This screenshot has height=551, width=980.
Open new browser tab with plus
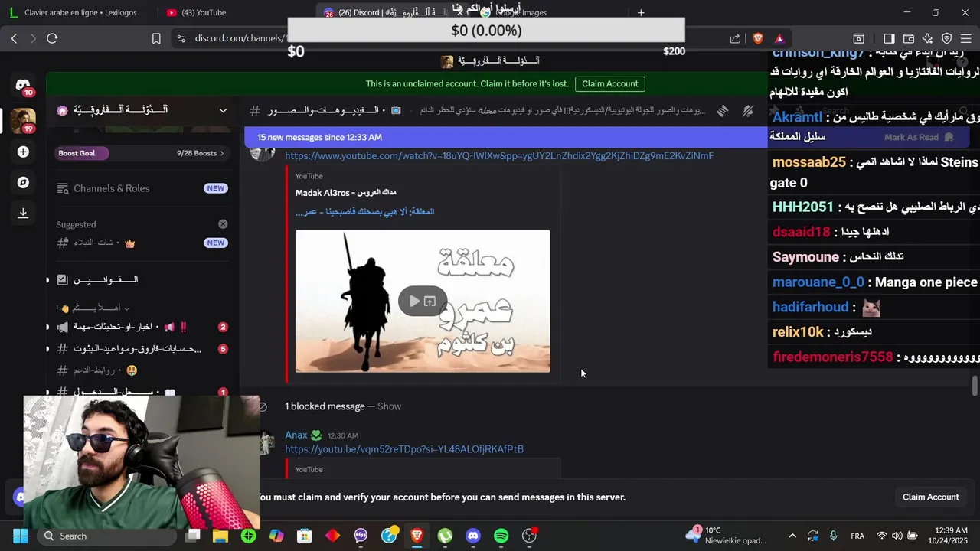pyautogui.click(x=641, y=12)
